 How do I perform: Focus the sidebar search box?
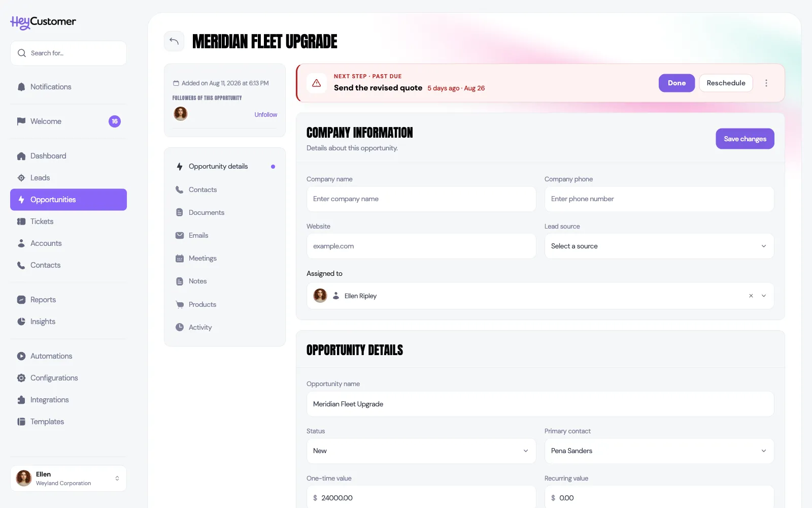pos(69,53)
